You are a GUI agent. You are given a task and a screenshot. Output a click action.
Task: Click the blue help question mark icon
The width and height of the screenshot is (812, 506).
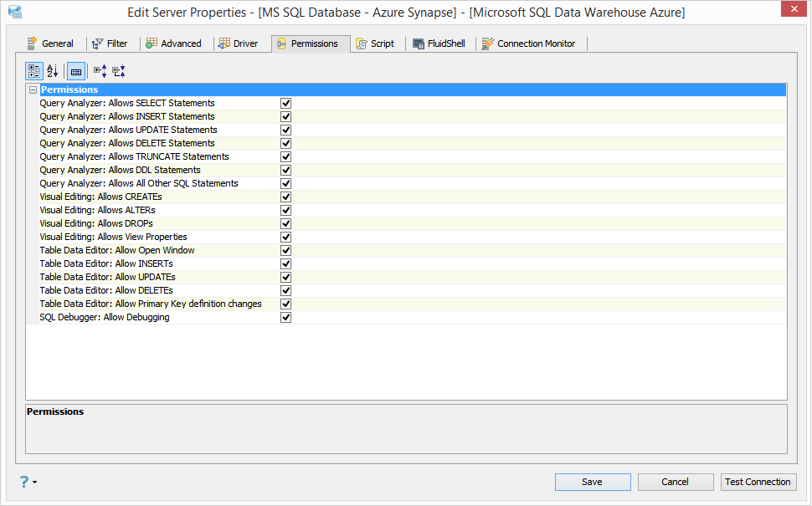[23, 482]
